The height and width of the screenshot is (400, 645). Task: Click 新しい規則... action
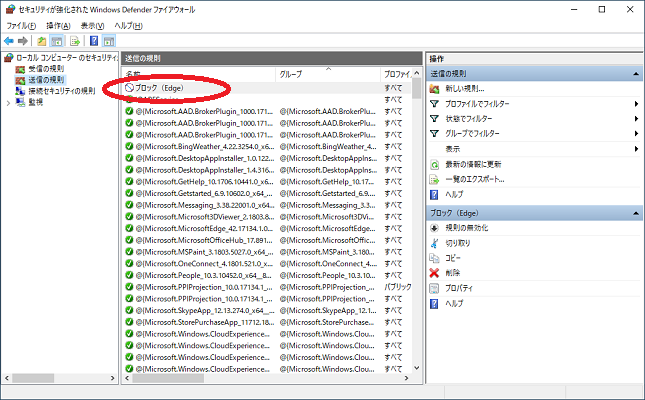pyautogui.click(x=465, y=88)
